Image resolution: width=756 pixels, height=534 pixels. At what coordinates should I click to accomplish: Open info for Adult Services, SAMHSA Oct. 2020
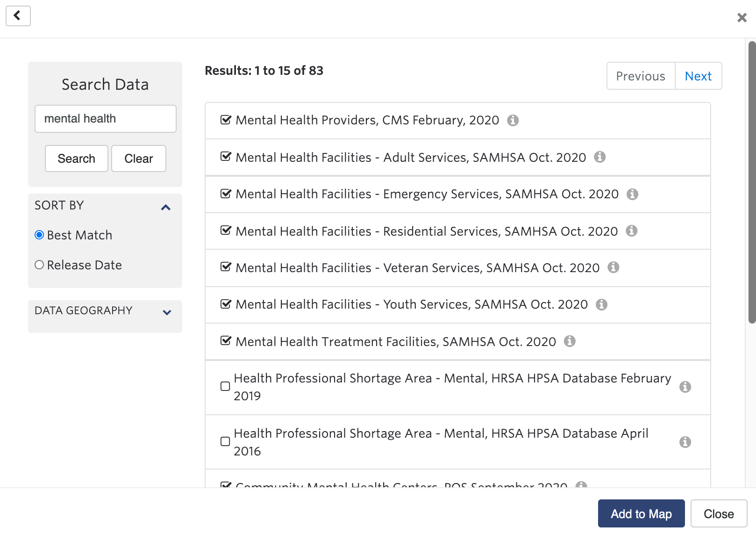tap(600, 157)
